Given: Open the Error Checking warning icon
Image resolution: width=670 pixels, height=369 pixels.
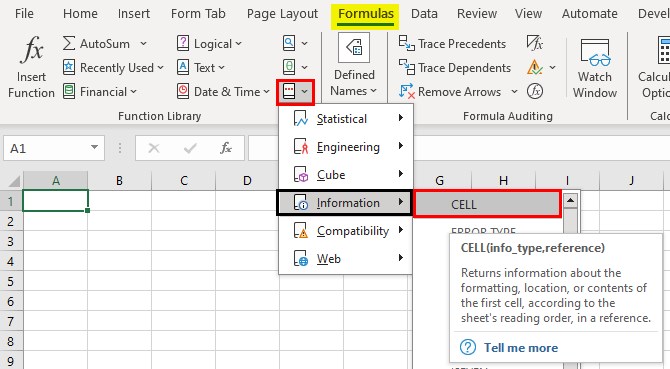Looking at the screenshot, I should click(535, 67).
